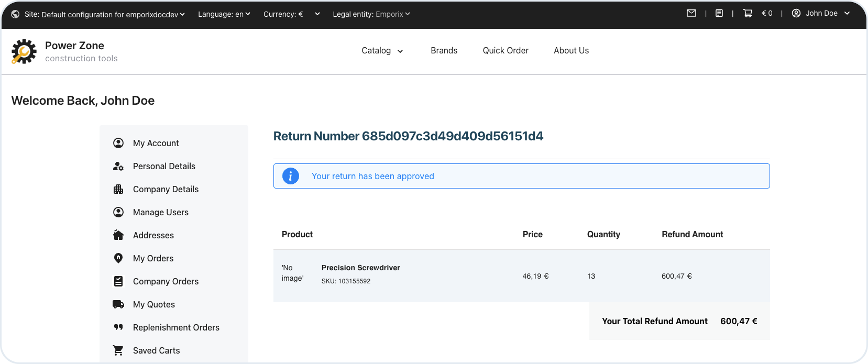Open the Quick Order page

point(506,51)
